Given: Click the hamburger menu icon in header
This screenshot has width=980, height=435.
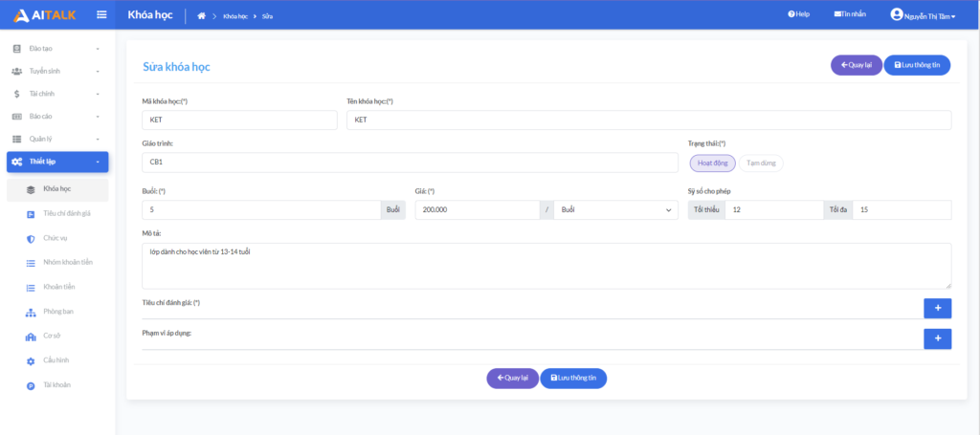Looking at the screenshot, I should (x=101, y=14).
